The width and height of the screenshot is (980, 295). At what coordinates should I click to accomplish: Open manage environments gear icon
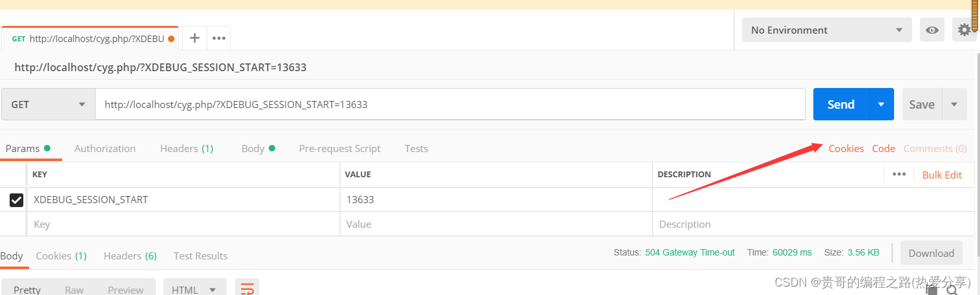tap(964, 30)
